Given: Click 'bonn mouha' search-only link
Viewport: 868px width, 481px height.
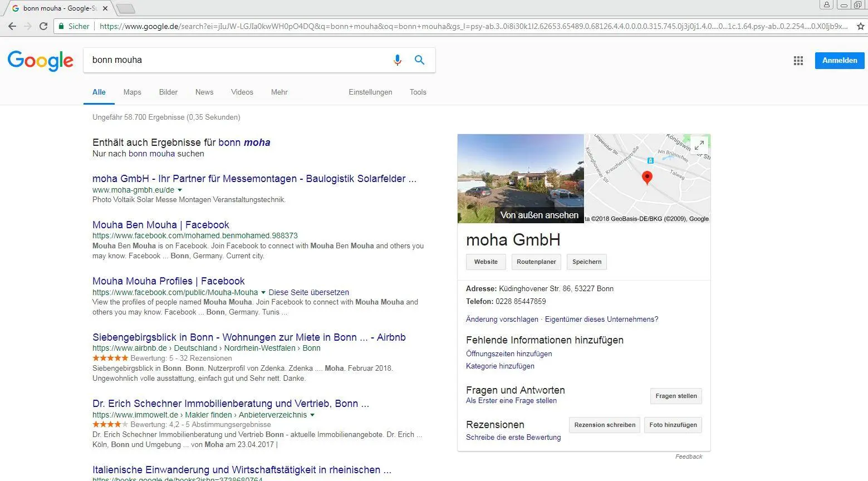Looking at the screenshot, I should [x=151, y=154].
